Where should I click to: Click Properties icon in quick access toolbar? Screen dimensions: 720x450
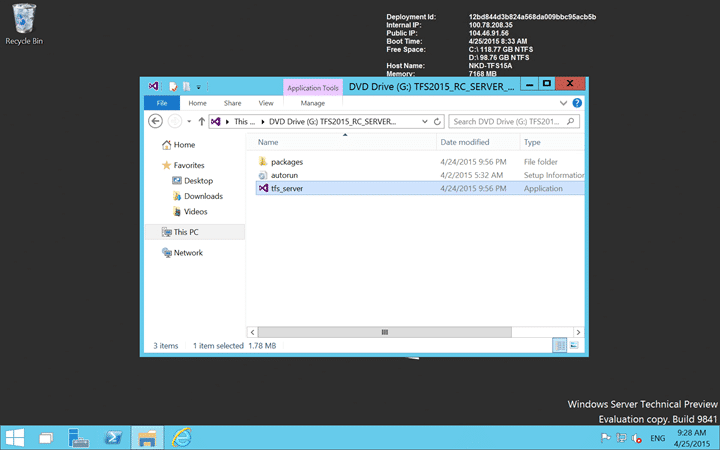(173, 86)
